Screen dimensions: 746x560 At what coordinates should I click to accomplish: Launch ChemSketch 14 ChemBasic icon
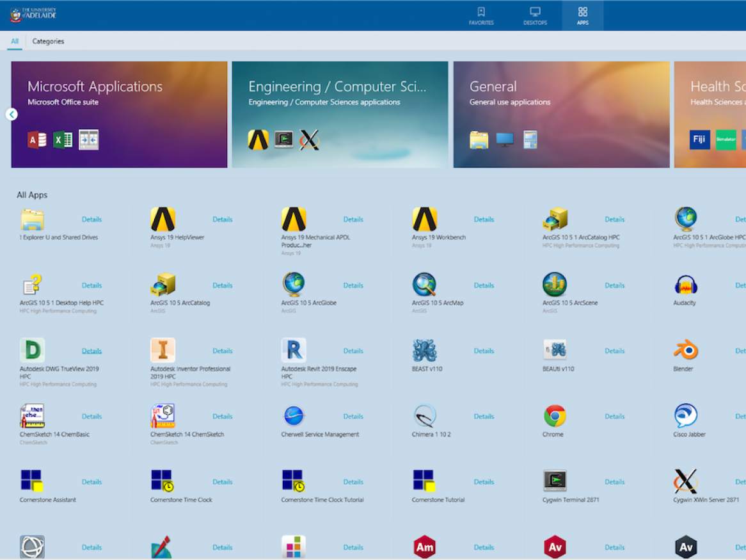tap(32, 416)
